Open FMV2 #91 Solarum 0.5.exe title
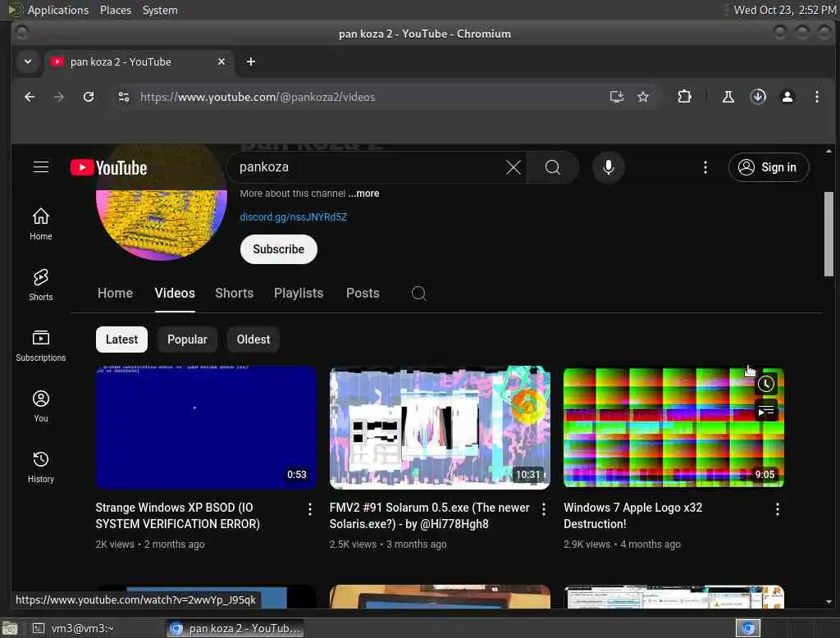840x638 pixels. tap(429, 515)
